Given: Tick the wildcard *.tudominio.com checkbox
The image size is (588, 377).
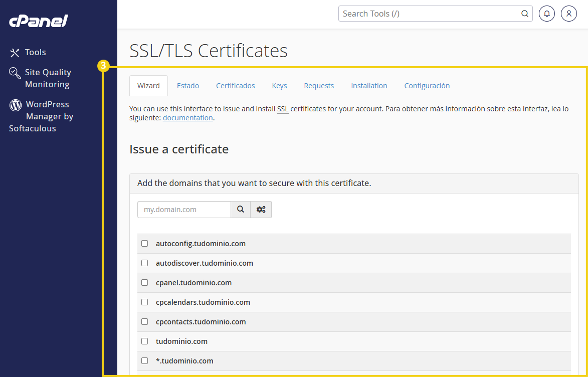Looking at the screenshot, I should point(145,360).
